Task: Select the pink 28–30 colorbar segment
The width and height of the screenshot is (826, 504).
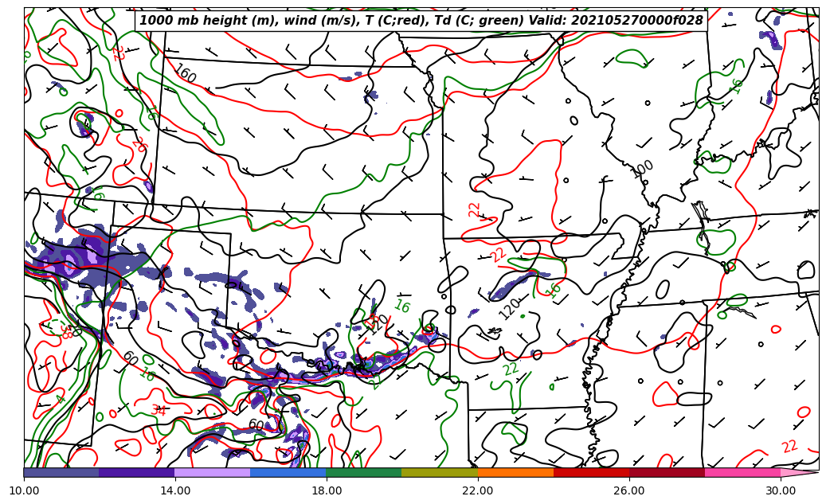Action: click(x=742, y=472)
